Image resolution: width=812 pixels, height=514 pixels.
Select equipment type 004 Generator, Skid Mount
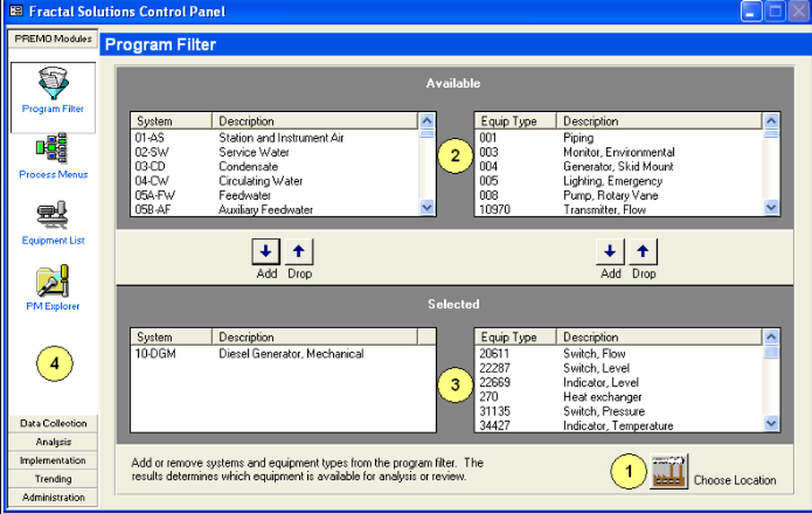pyautogui.click(x=619, y=166)
